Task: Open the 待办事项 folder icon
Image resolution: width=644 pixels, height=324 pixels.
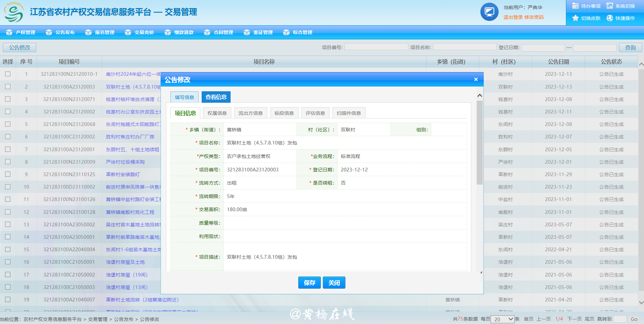Action: coord(575,6)
